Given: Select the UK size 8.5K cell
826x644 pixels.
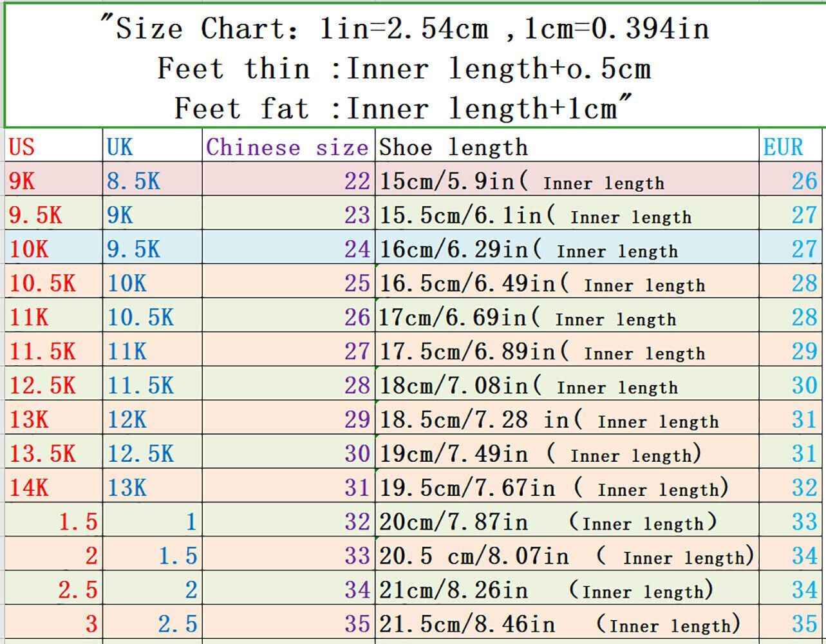Looking at the screenshot, I should (152, 181).
